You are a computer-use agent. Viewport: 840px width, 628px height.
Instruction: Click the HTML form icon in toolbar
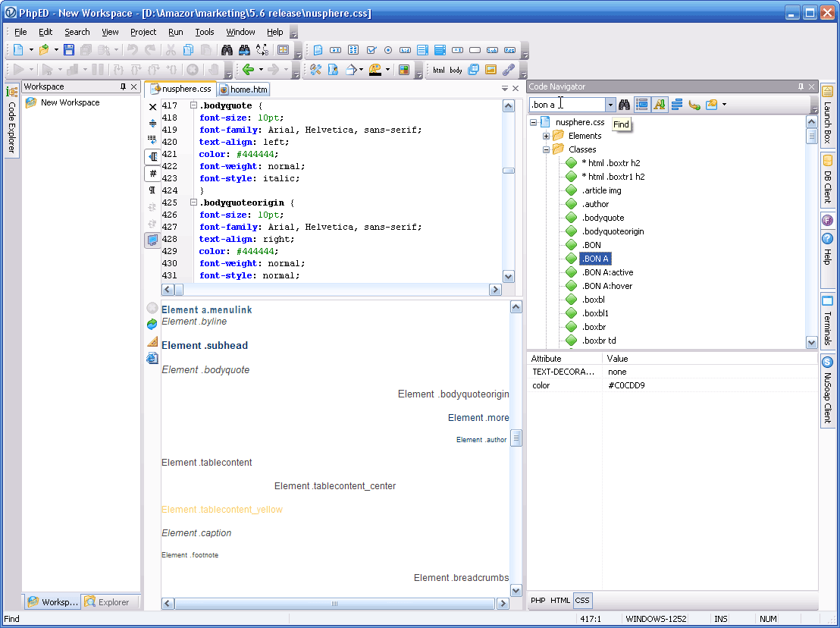pos(318,50)
